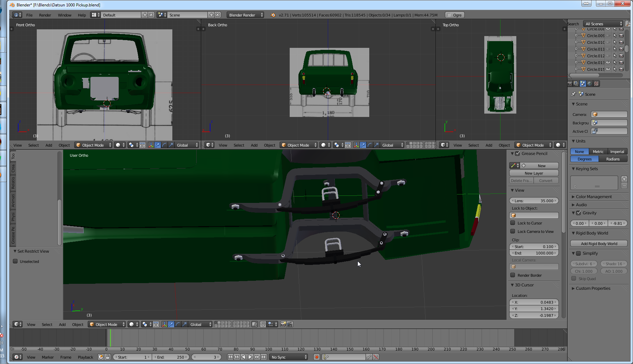Click the Add Rigid Body World button
The image size is (633, 364).
(x=599, y=243)
